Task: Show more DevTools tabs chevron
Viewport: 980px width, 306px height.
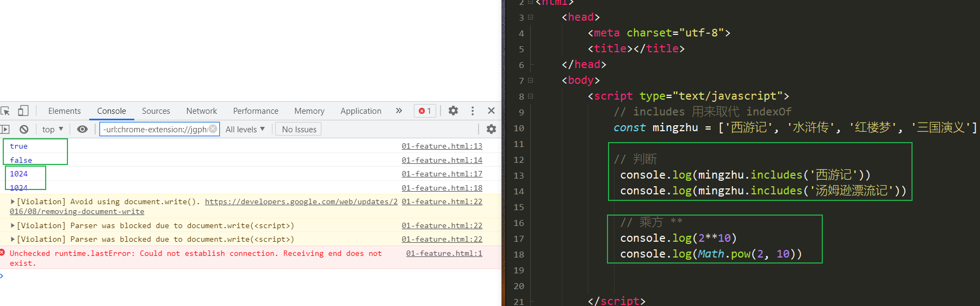Action: coord(399,111)
